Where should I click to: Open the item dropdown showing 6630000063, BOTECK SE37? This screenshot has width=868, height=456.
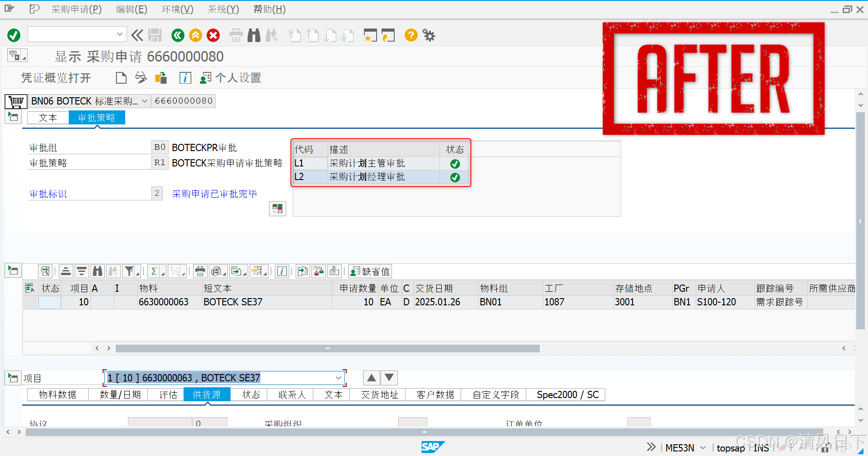pos(338,378)
